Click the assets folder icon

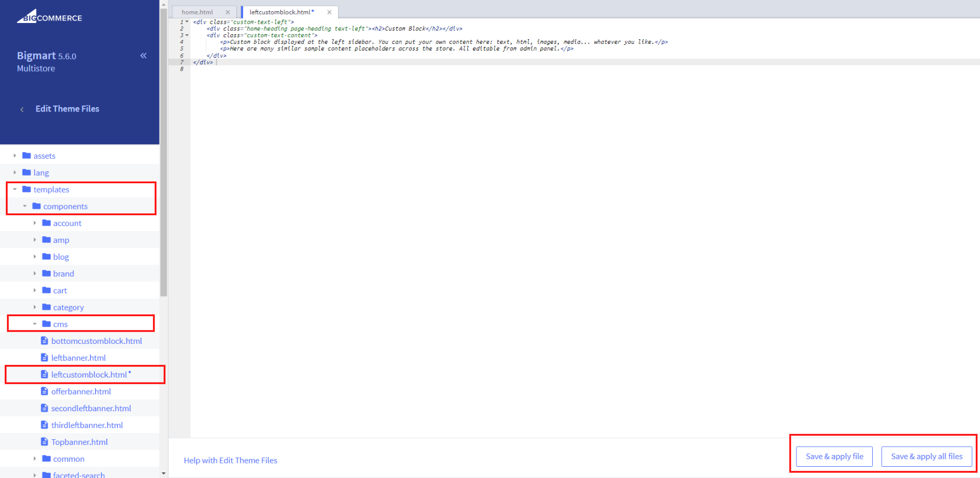pyautogui.click(x=26, y=156)
